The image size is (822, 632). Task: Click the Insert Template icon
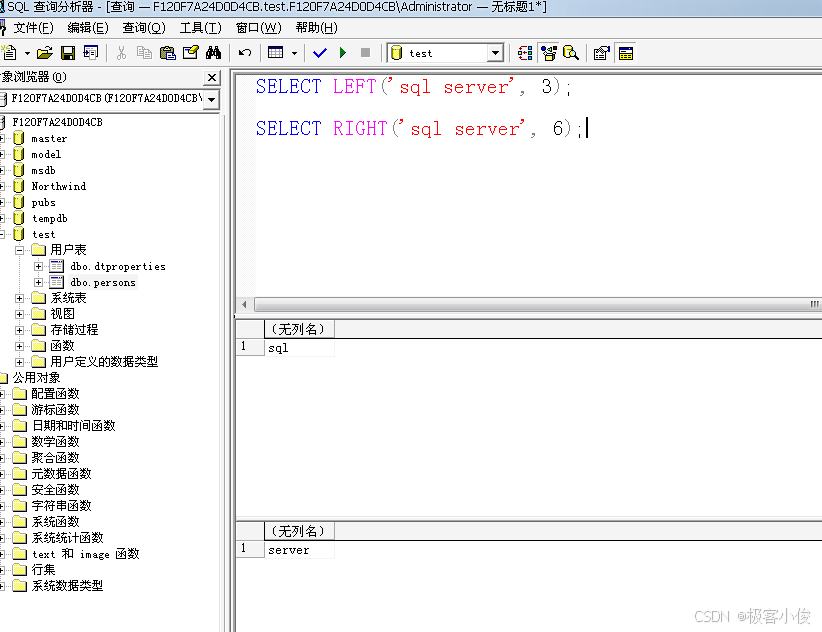(91, 53)
